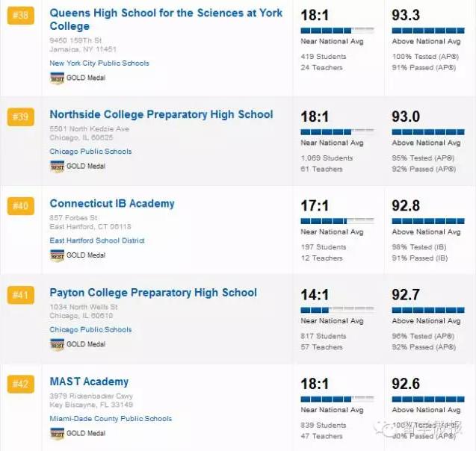Open Payton College Preparatory High School page

click(153, 293)
